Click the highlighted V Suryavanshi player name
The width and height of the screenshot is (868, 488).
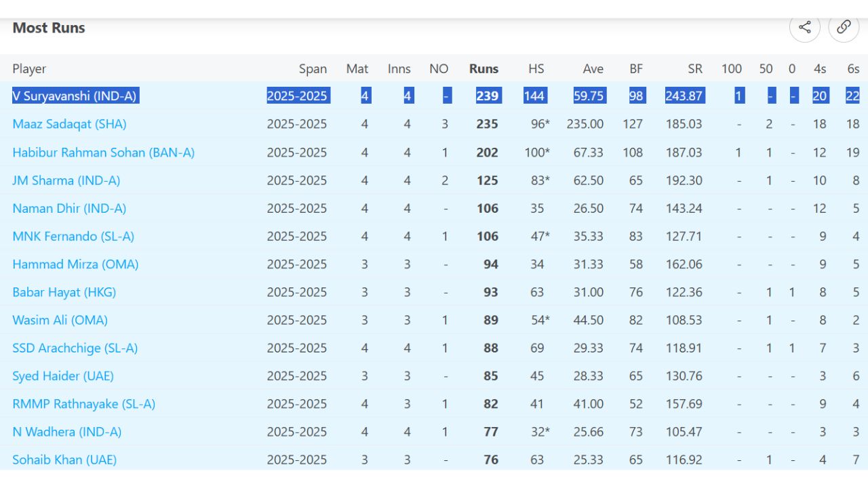click(x=75, y=96)
